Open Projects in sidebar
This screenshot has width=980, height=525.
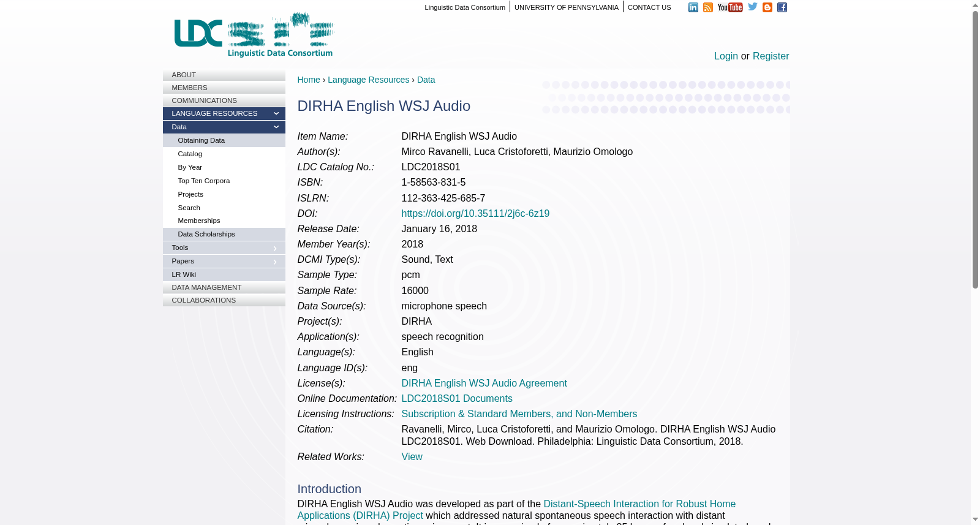tap(224, 194)
